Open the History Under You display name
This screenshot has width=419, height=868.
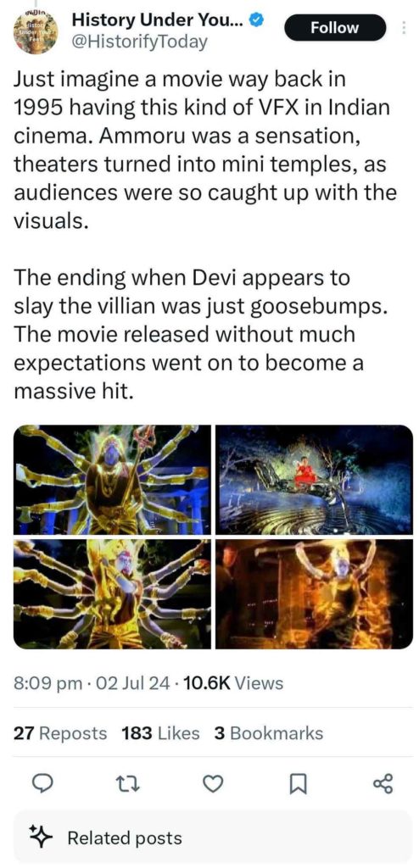tap(159, 20)
